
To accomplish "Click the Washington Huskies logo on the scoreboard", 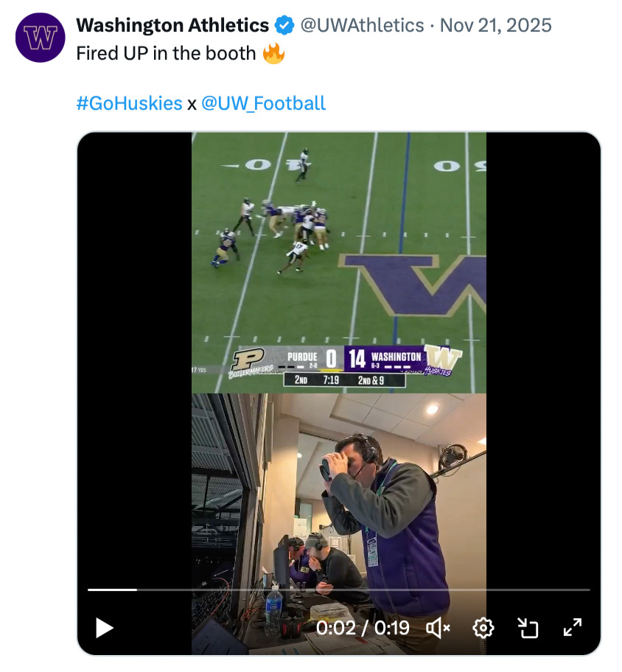I will click(442, 360).
